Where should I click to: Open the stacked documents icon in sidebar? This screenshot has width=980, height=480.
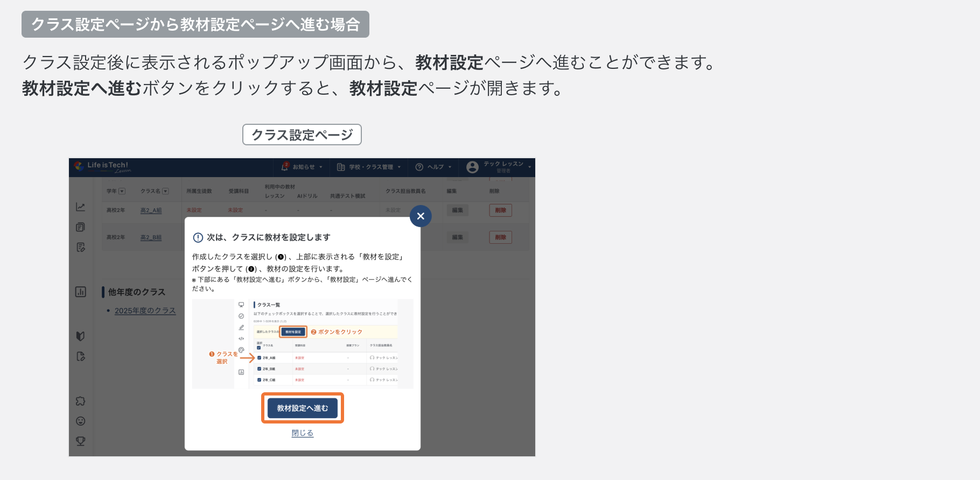81,227
